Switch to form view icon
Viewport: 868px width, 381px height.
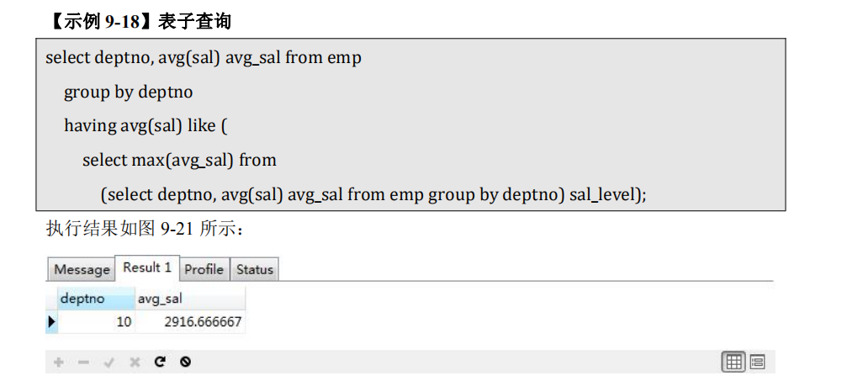coord(757,362)
